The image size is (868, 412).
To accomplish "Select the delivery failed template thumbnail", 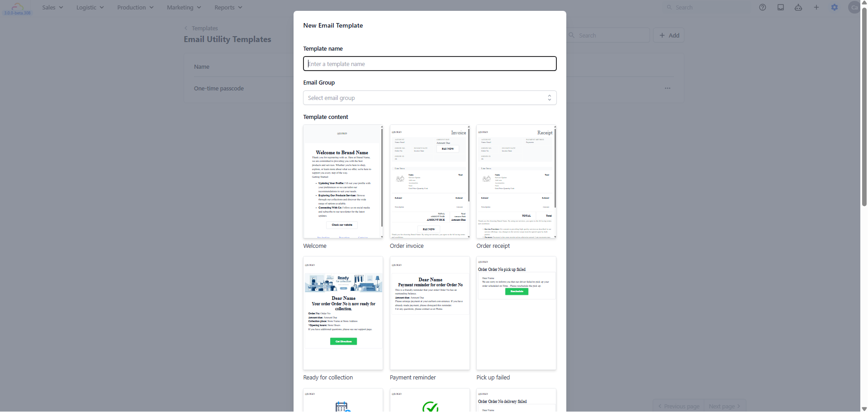I will click(x=516, y=400).
